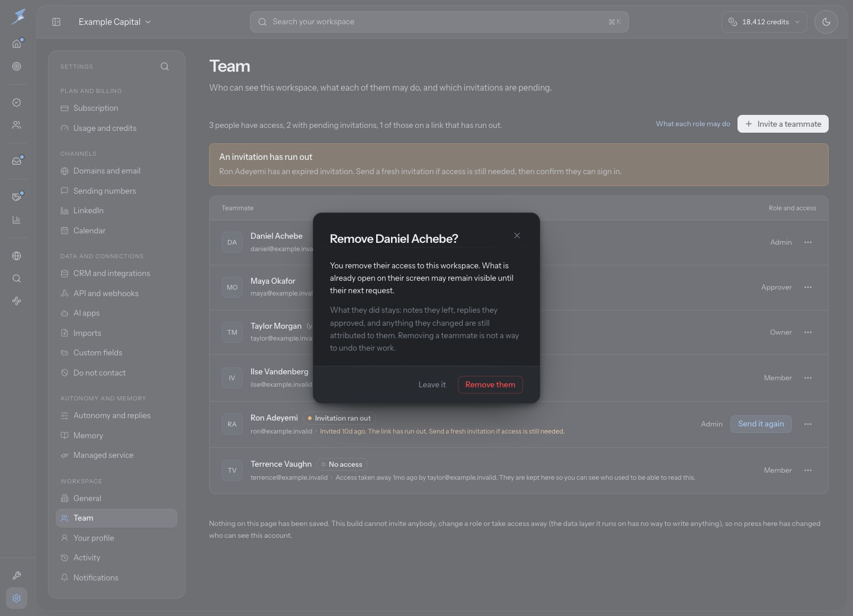
Task: Open more options for Ron Adeyemi row
Action: 808,424
